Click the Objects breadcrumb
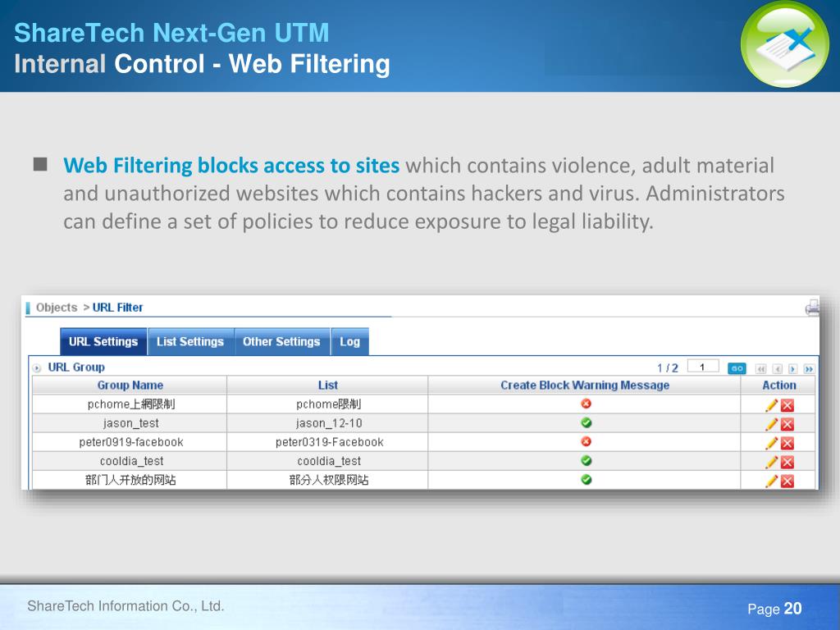The width and height of the screenshot is (840, 630). (57, 308)
